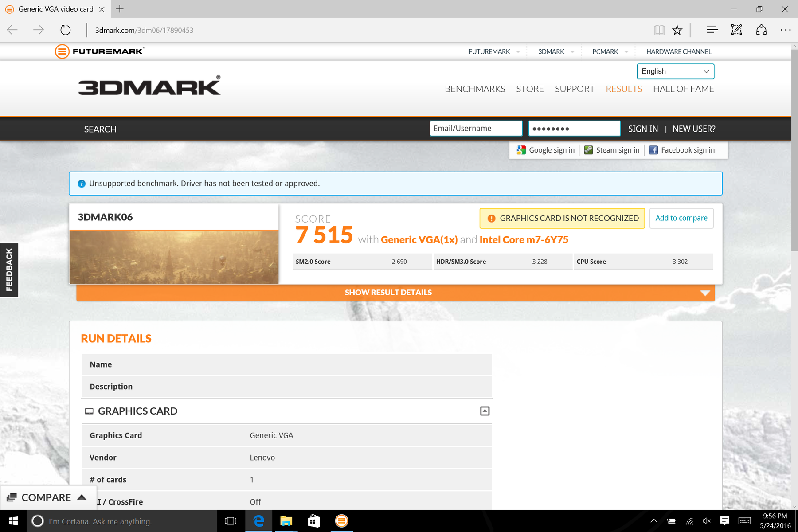This screenshot has height=532, width=798.
Task: Click the 3DMARK logo
Action: [x=149, y=86]
